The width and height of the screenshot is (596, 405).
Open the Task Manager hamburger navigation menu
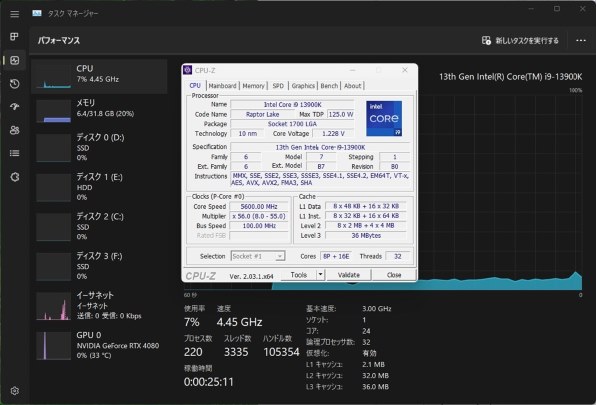coord(14,14)
